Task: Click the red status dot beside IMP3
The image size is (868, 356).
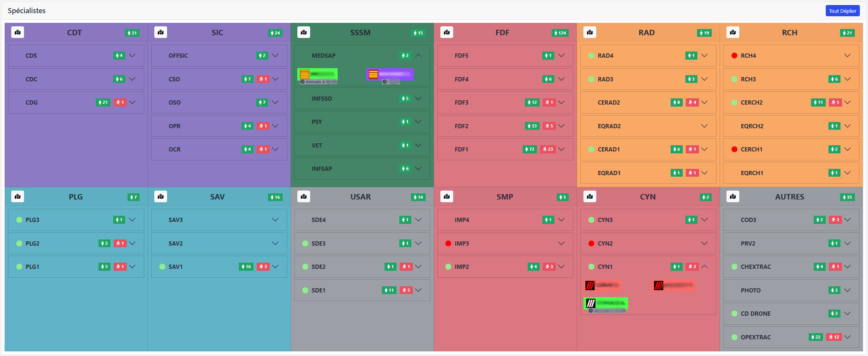Action: pyautogui.click(x=448, y=244)
